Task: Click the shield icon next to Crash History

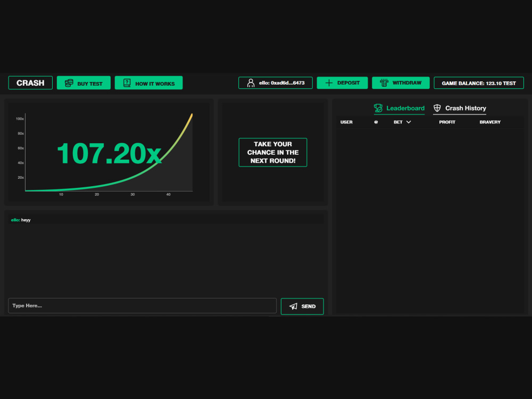Action: tap(437, 109)
